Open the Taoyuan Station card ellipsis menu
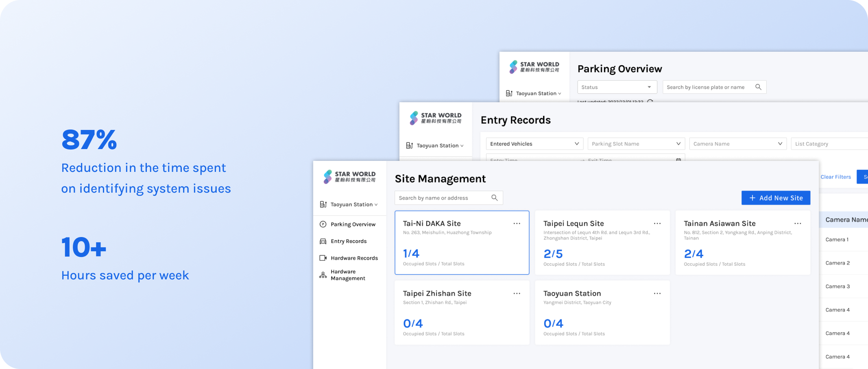Screen dimensions: 868x369 point(657,293)
